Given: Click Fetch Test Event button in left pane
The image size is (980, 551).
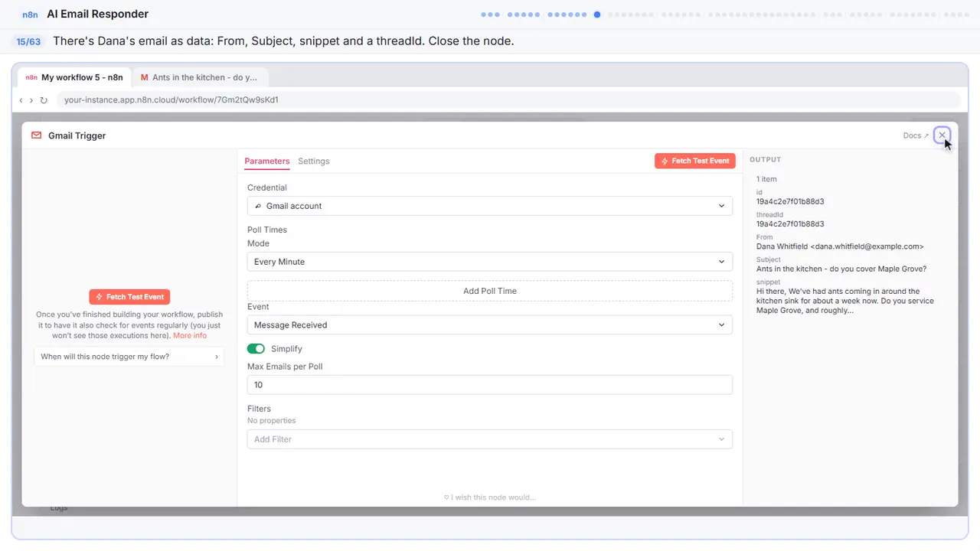Looking at the screenshot, I should click(x=129, y=297).
